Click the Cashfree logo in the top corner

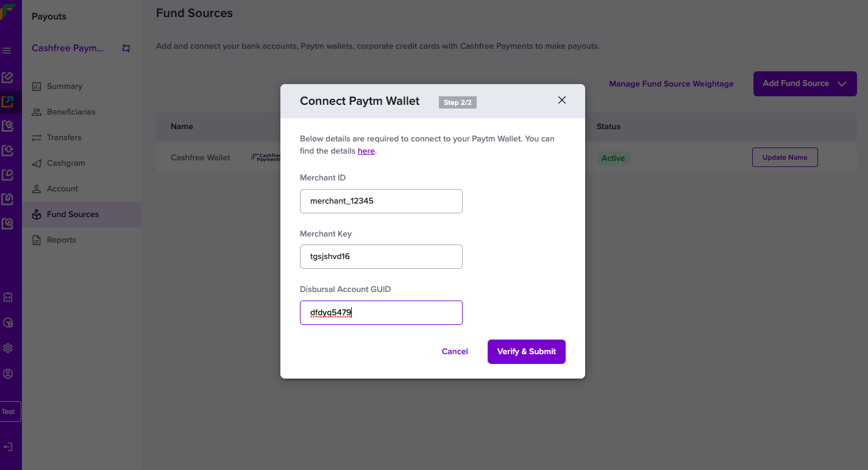point(7,13)
